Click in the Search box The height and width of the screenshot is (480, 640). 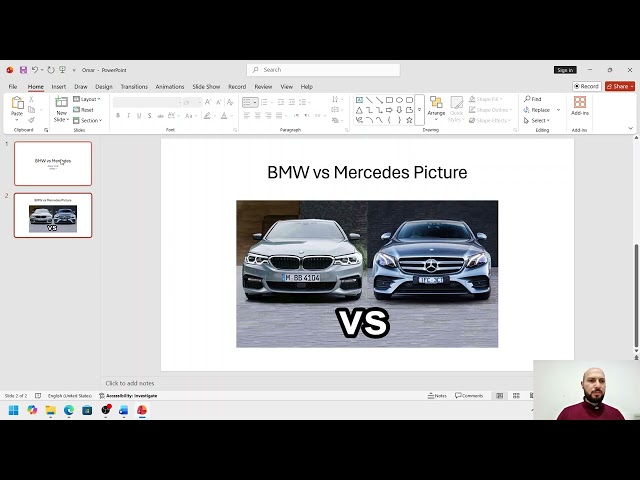coord(323,70)
